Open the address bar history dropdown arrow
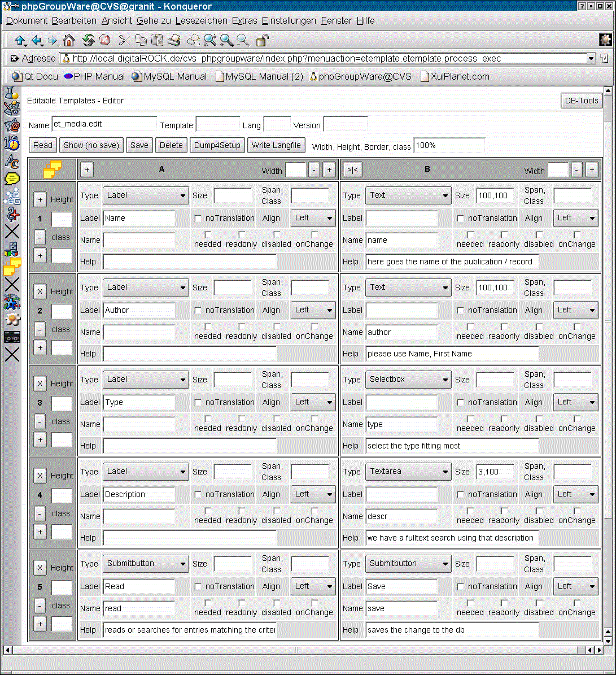The width and height of the screenshot is (616, 675). (x=591, y=58)
